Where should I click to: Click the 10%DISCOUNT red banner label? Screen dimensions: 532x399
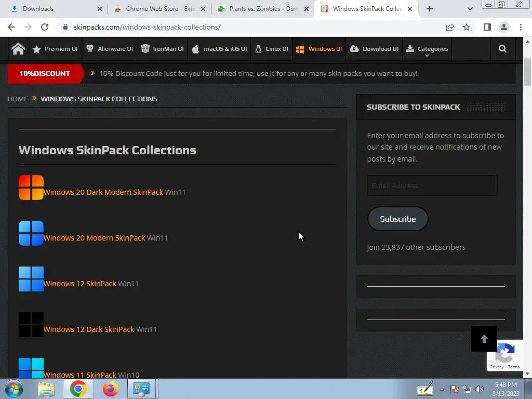tap(46, 74)
